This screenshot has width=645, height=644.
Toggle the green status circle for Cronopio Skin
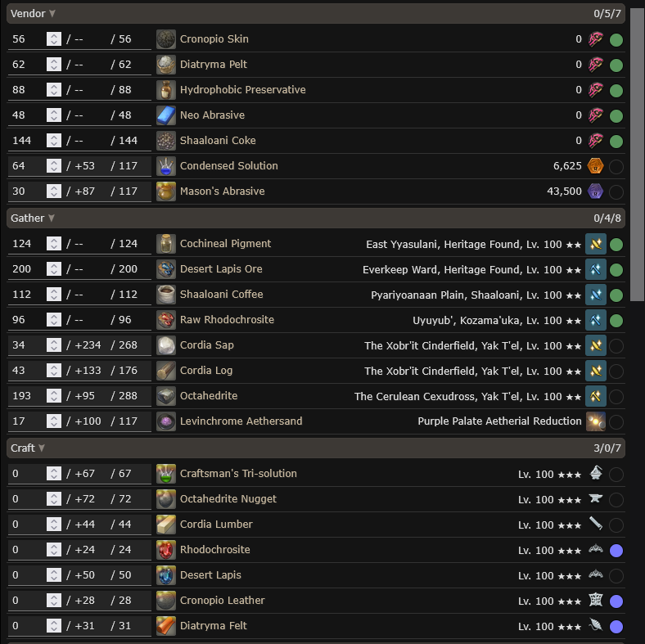pos(616,40)
